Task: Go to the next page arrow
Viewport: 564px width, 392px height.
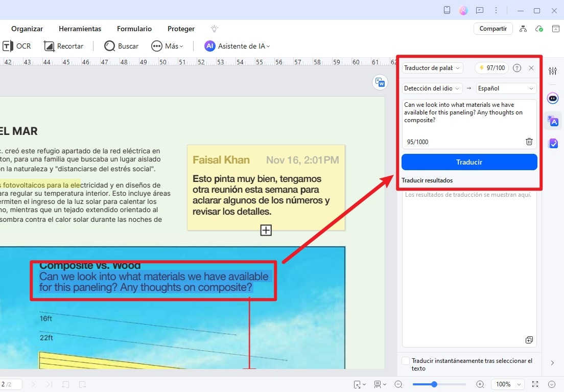Action: 33,384
